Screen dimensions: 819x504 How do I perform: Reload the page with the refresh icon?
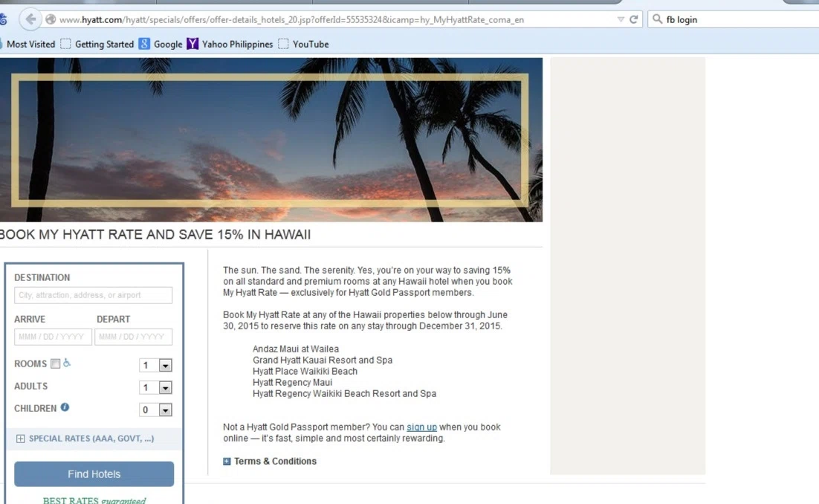634,19
